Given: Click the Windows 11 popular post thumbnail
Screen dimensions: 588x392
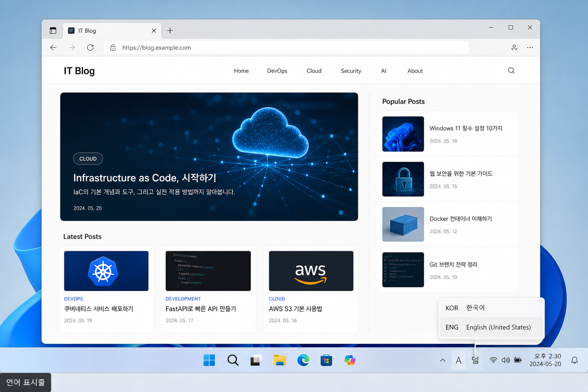Looking at the screenshot, I should pos(403,134).
